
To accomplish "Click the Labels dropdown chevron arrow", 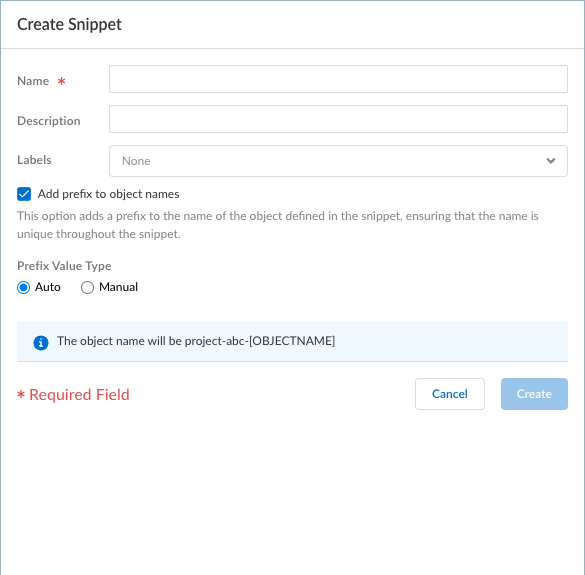I will (x=551, y=161).
